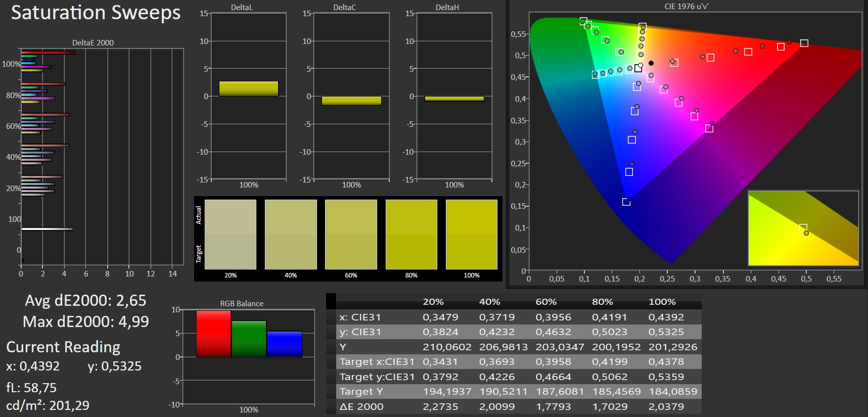Screen dimensions: 868x417
Task: Click the green bar in RGB Balance
Action: (x=249, y=339)
